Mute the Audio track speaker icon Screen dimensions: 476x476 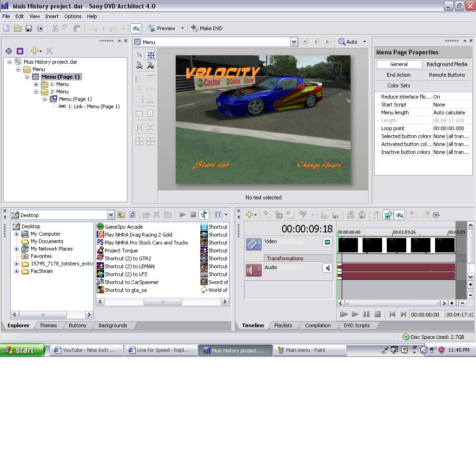327,268
